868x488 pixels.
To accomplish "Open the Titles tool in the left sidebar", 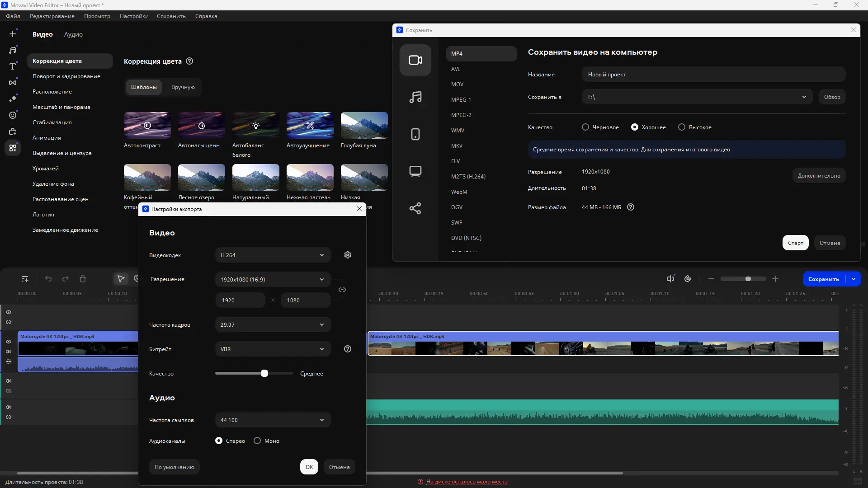I will 13,66.
